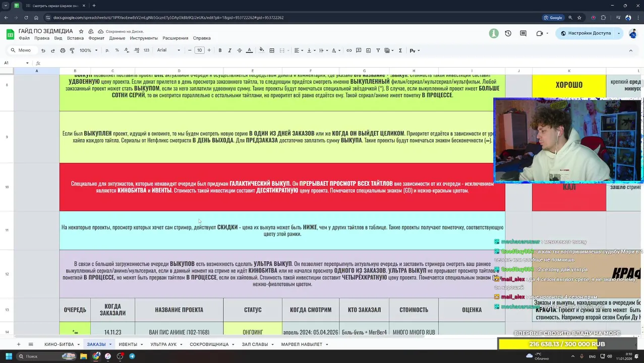Expand the name box A1 dropdown
Screen dimensions: 644x363
click(x=27, y=63)
